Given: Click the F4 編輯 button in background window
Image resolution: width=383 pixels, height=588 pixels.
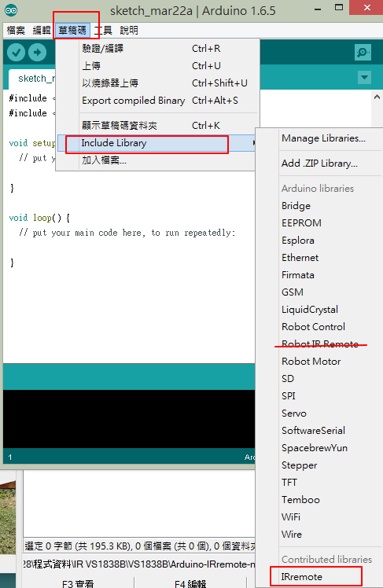Looking at the screenshot, I should pyautogui.click(x=190, y=583).
